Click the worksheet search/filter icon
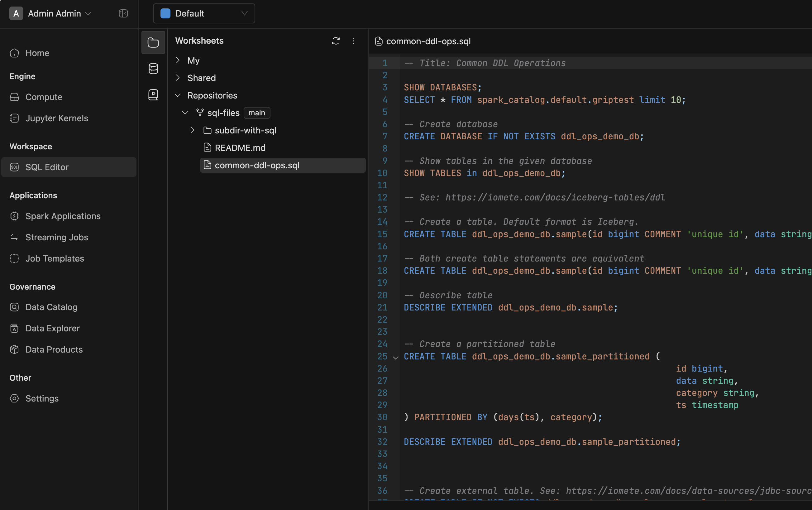The width and height of the screenshot is (812, 510). 353,41
